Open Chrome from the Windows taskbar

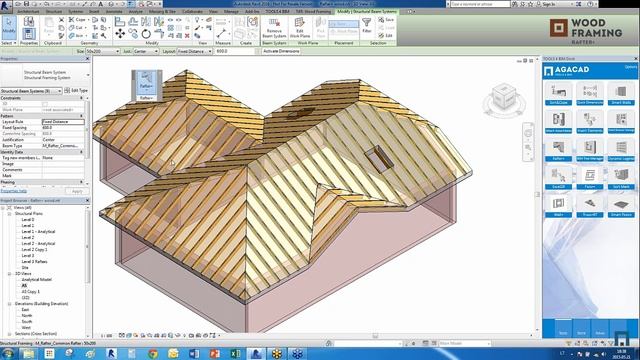coord(153,353)
